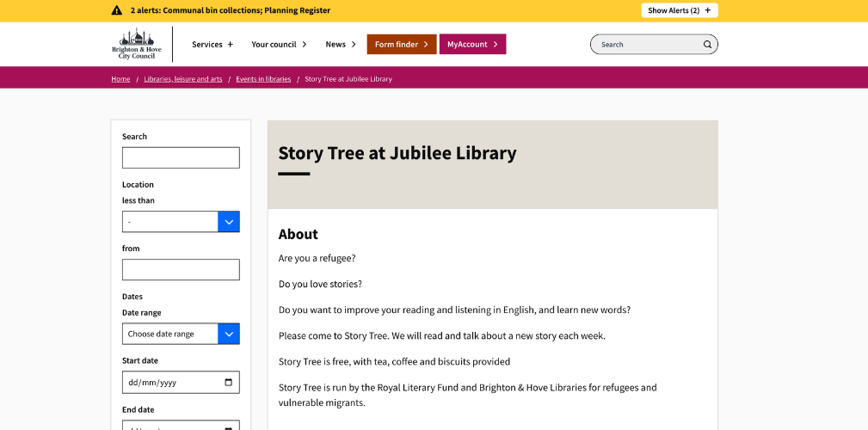Click the plus icon on Show Alerts
Image resolution: width=868 pixels, height=430 pixels.
[707, 10]
